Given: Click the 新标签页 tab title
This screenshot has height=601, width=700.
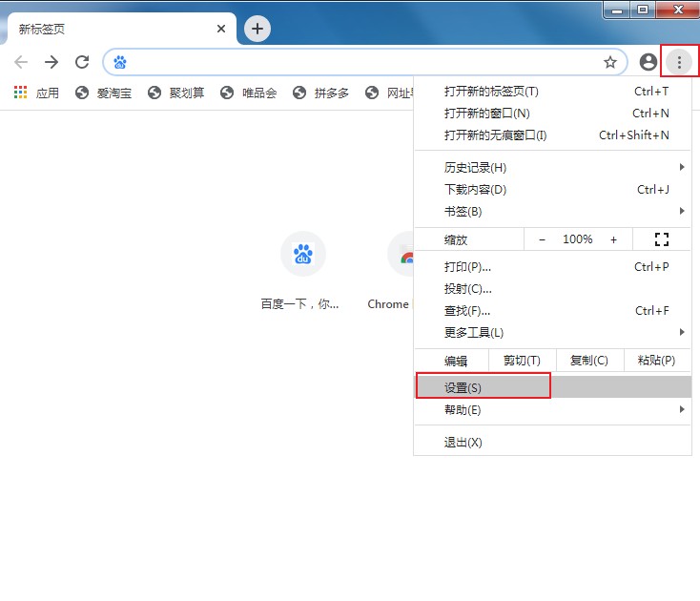Looking at the screenshot, I should click(x=42, y=29).
